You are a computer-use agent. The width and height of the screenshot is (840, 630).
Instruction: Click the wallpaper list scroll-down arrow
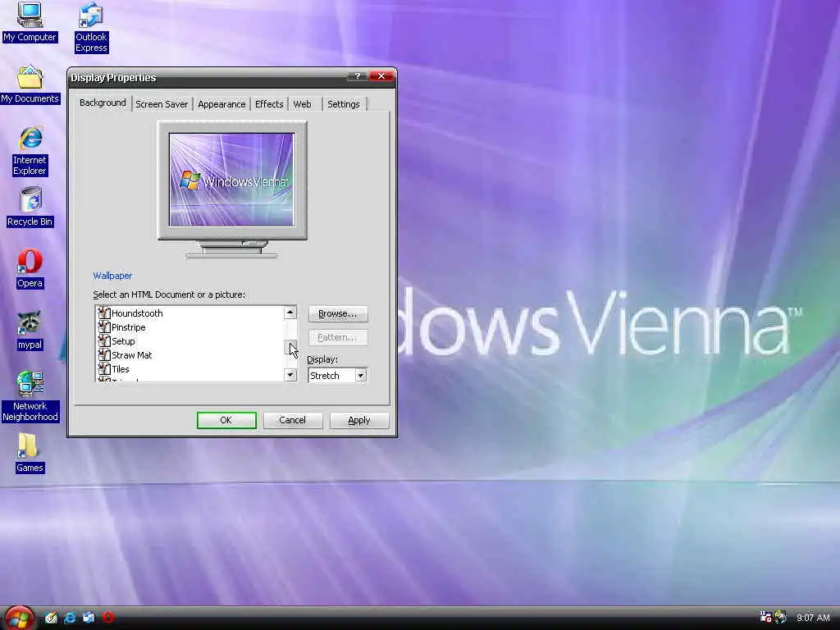coord(290,375)
